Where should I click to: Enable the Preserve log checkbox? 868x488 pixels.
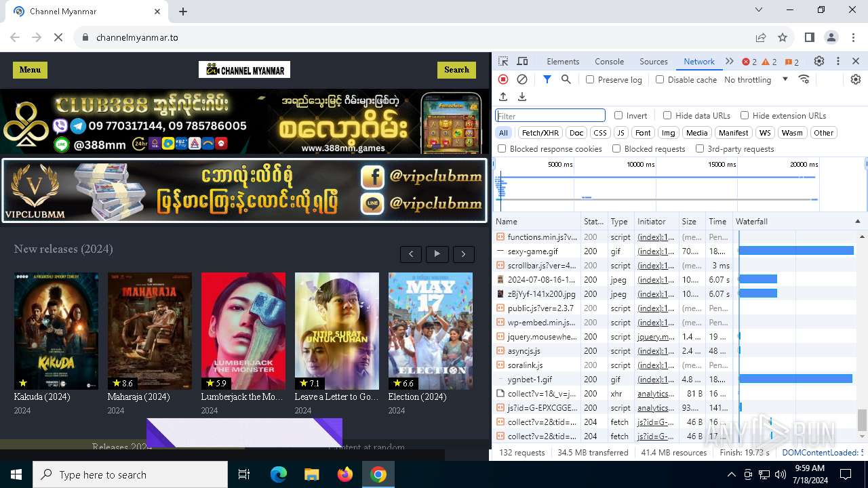point(590,79)
